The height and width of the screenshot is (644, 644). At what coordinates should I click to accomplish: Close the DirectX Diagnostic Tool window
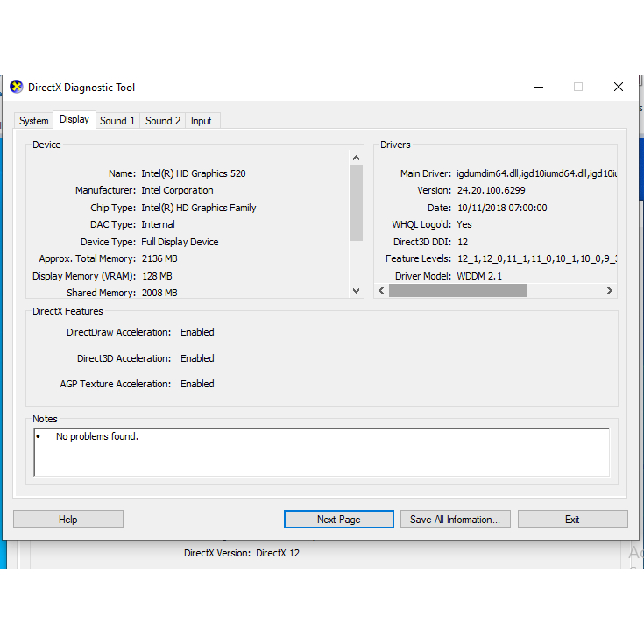(618, 87)
